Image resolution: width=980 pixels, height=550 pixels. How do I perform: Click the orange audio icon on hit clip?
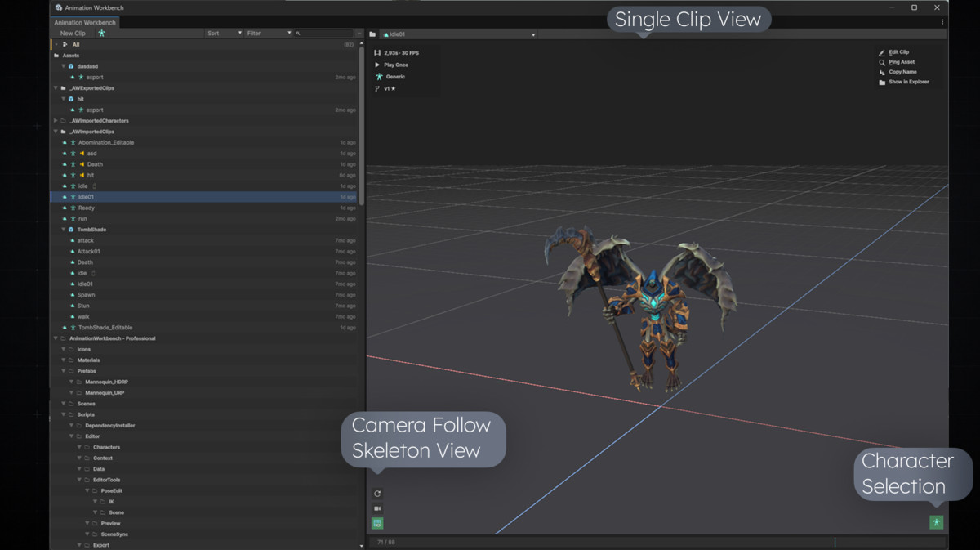[82, 175]
